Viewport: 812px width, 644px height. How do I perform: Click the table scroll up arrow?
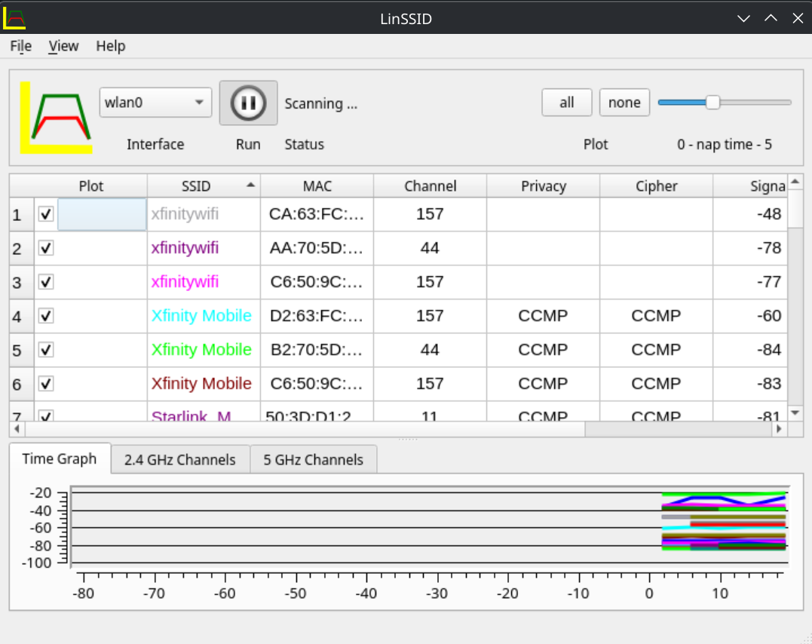[x=795, y=181]
